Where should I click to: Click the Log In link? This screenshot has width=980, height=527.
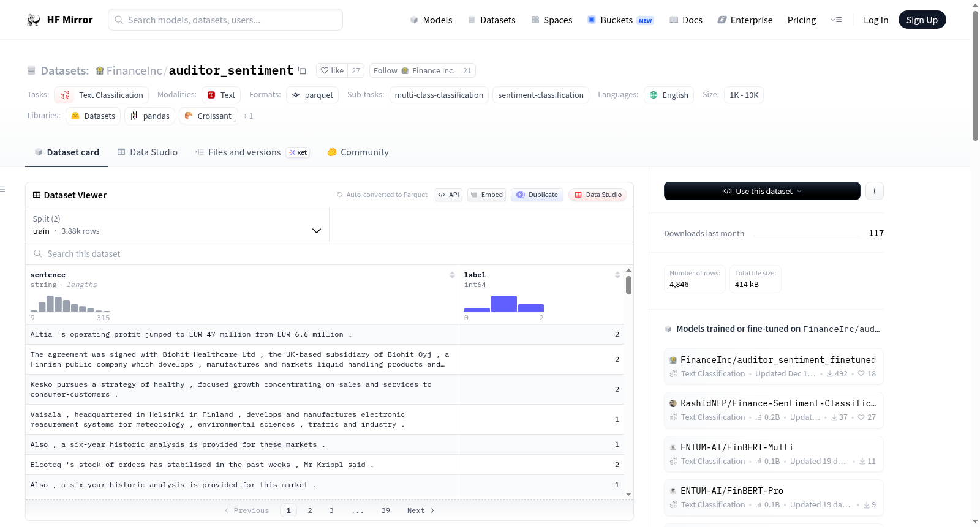tap(876, 20)
